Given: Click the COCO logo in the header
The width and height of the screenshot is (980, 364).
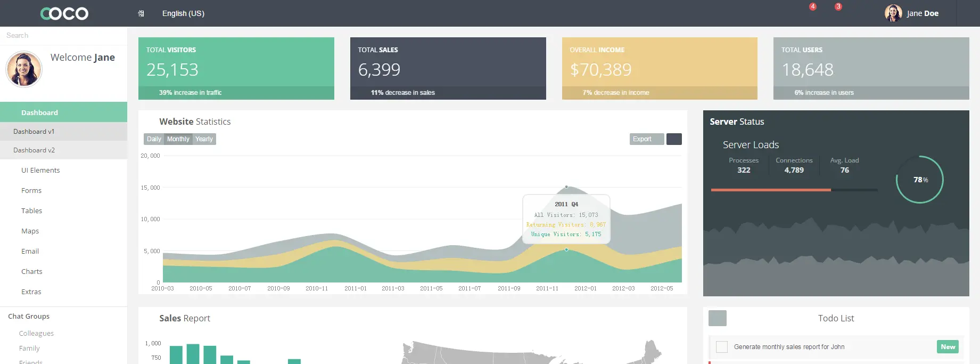Looking at the screenshot, I should 64,13.
